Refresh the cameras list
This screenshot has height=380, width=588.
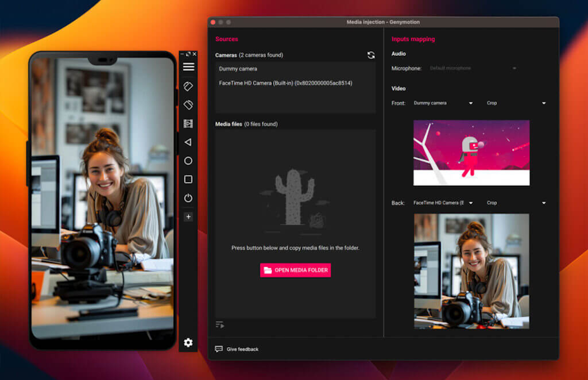tap(371, 55)
